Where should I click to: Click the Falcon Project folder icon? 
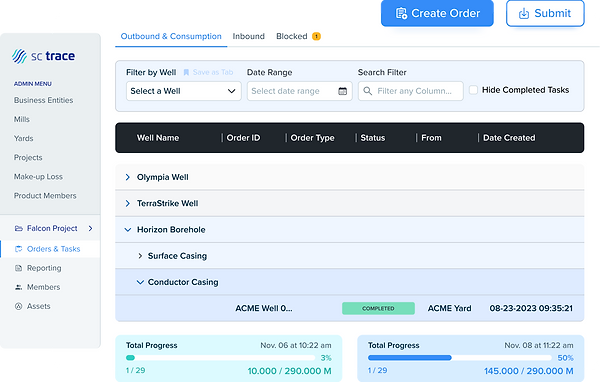18,229
